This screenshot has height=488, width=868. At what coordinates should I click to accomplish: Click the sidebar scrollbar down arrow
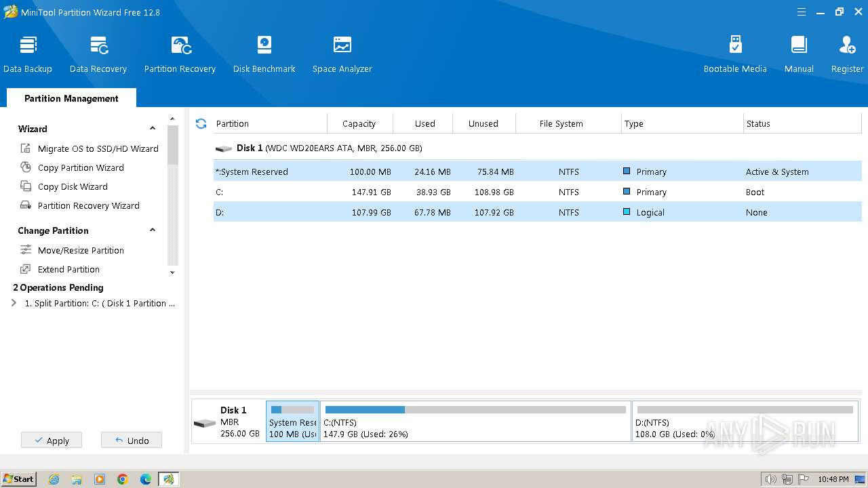point(172,272)
